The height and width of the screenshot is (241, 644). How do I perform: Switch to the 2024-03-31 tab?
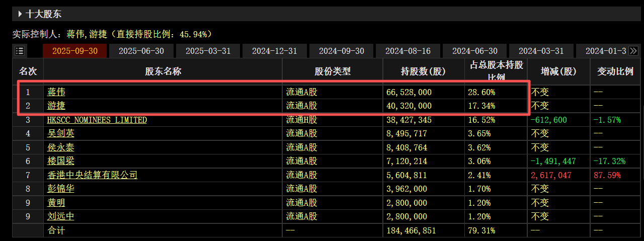click(541, 51)
